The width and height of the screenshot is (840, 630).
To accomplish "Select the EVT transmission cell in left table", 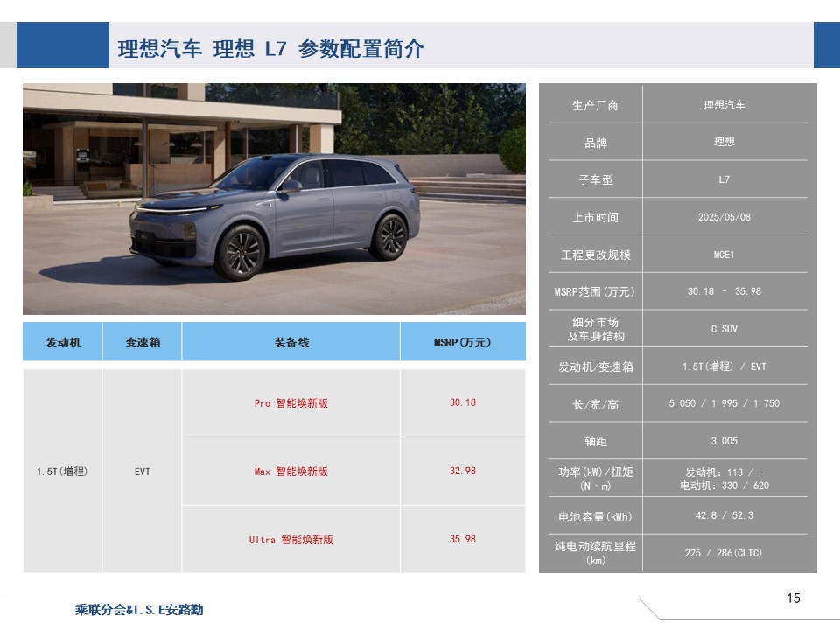I will 143,472.
